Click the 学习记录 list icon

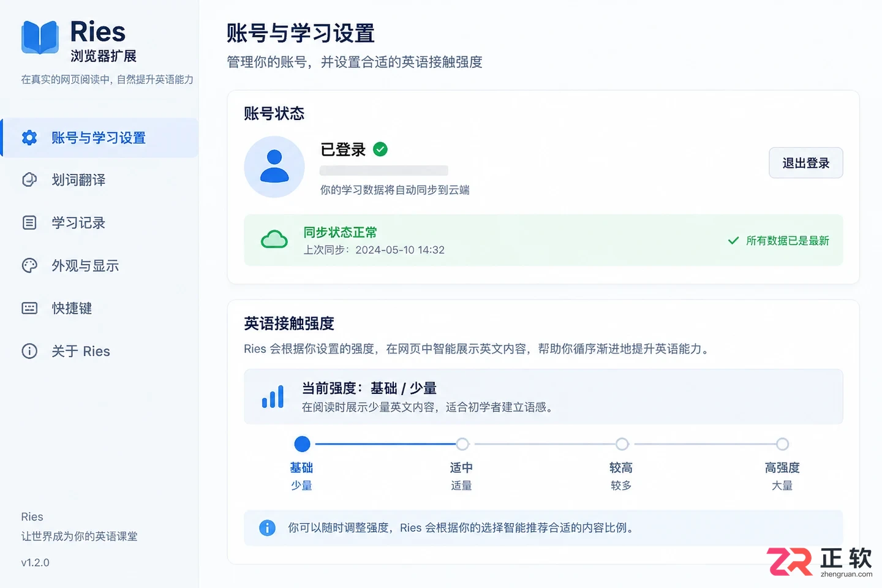click(x=29, y=223)
